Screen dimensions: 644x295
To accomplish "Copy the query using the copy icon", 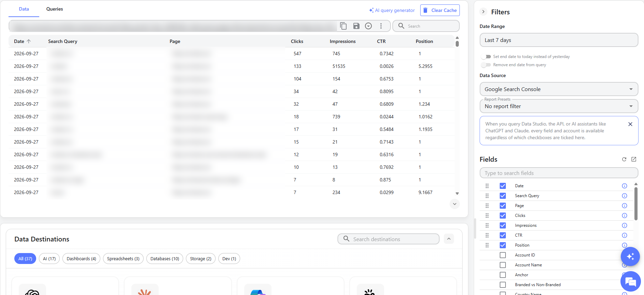I will 343,26.
